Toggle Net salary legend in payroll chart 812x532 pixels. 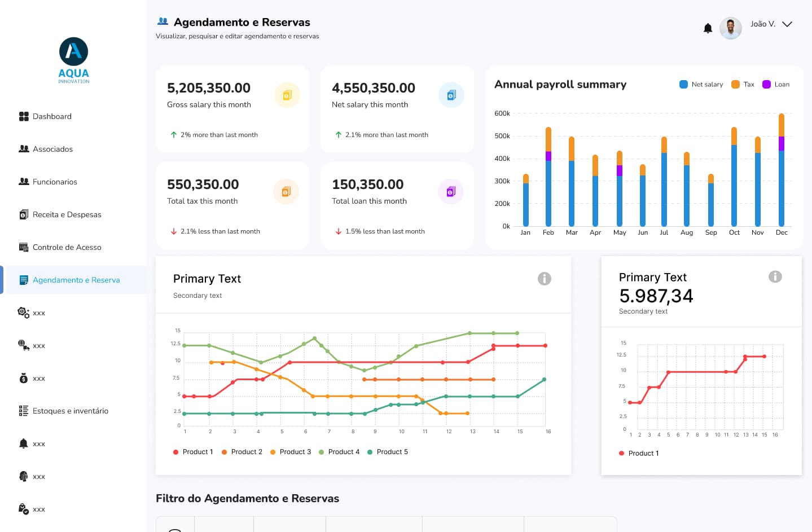(701, 85)
